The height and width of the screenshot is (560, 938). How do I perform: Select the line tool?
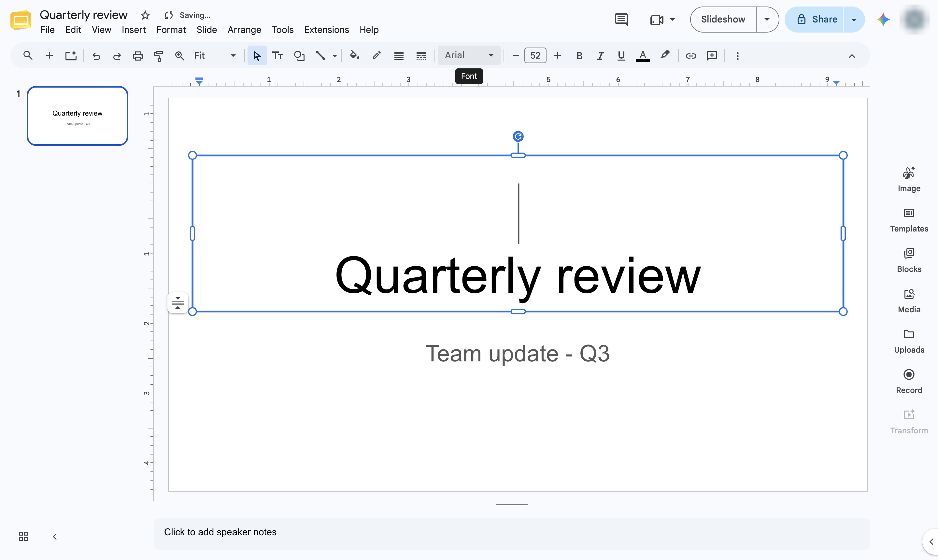click(320, 56)
